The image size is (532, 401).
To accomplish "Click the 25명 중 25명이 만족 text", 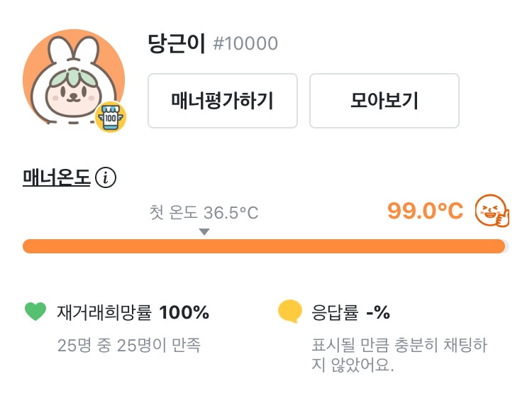I will pos(129,346).
